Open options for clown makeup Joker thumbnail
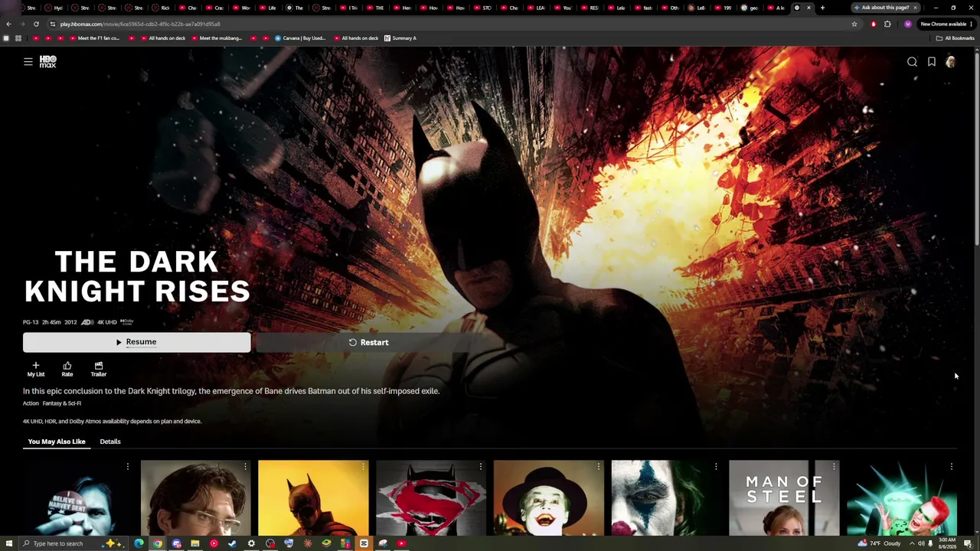The height and width of the screenshot is (551, 980). coord(716,466)
